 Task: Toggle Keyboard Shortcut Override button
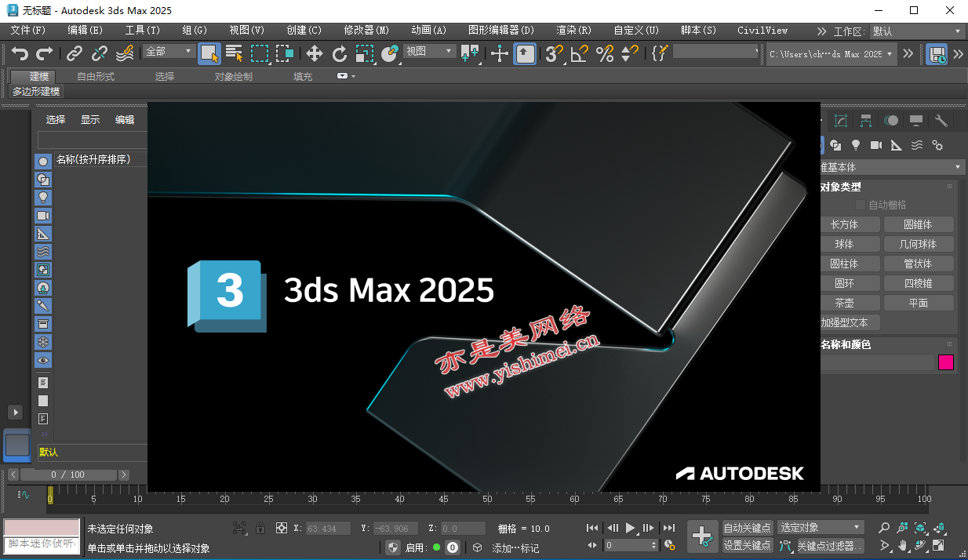click(x=526, y=53)
